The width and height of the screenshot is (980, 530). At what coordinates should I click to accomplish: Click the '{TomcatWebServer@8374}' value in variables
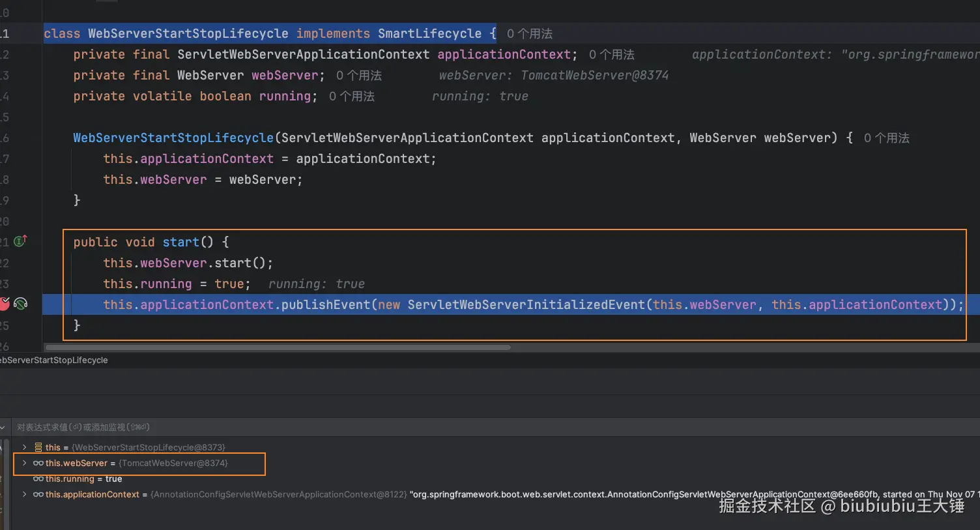pyautogui.click(x=173, y=463)
